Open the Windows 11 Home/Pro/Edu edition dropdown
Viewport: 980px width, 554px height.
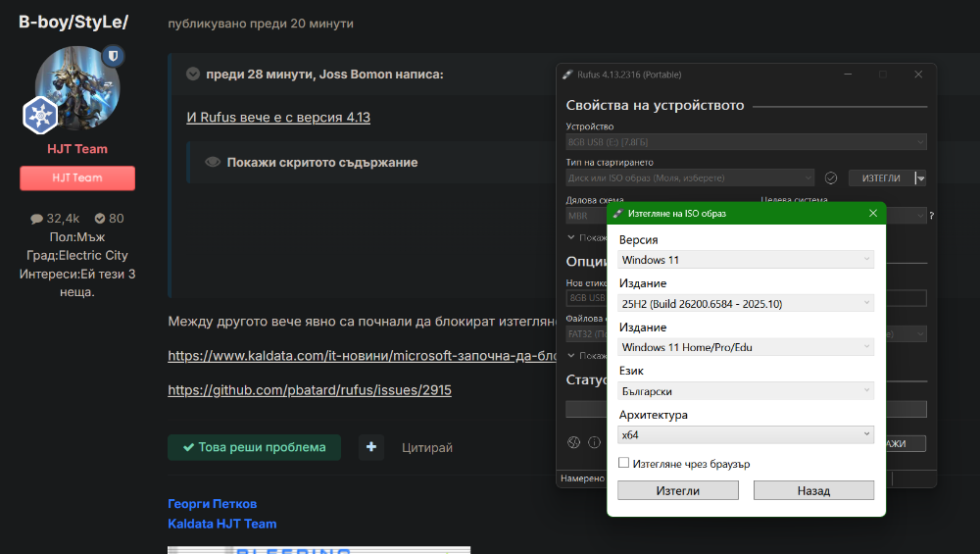746,347
